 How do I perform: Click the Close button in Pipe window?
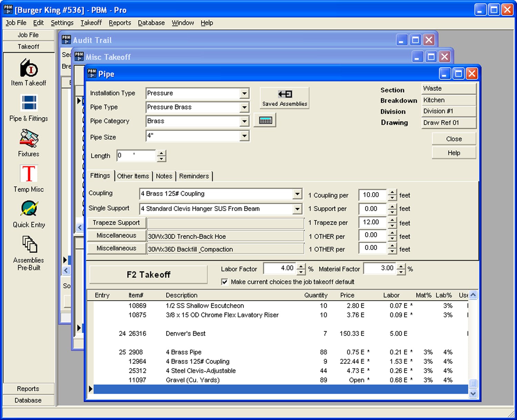454,139
